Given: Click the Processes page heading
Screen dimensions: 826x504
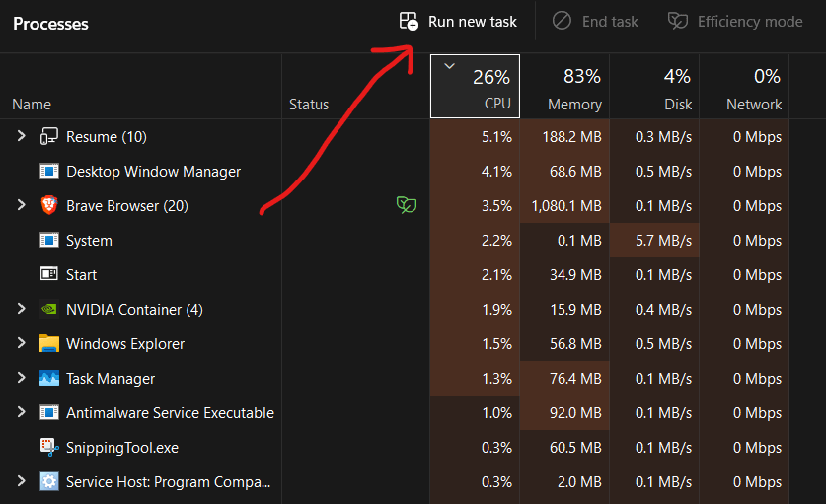Looking at the screenshot, I should pyautogui.click(x=50, y=24).
